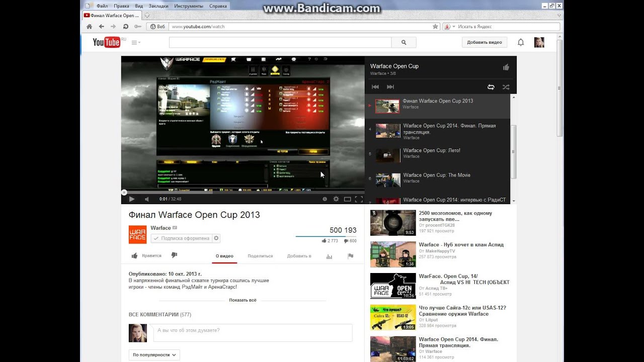The height and width of the screenshot is (362, 644).
Task: Click the browser Home icon
Action: click(89, 27)
